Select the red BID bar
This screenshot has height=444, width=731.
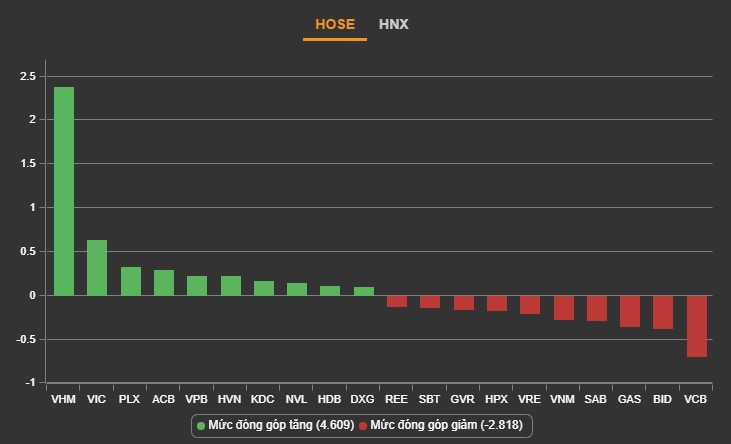point(663,312)
